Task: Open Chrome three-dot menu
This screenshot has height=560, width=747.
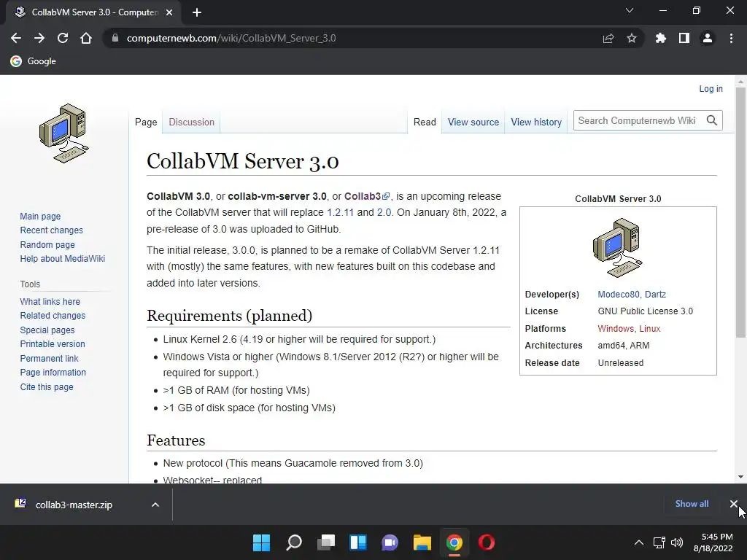Action: point(731,38)
